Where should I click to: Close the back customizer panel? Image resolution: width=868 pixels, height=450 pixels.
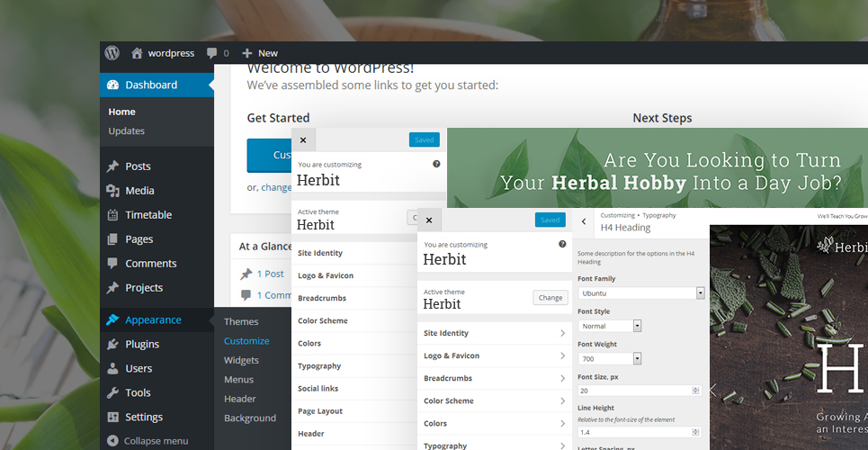tap(303, 140)
